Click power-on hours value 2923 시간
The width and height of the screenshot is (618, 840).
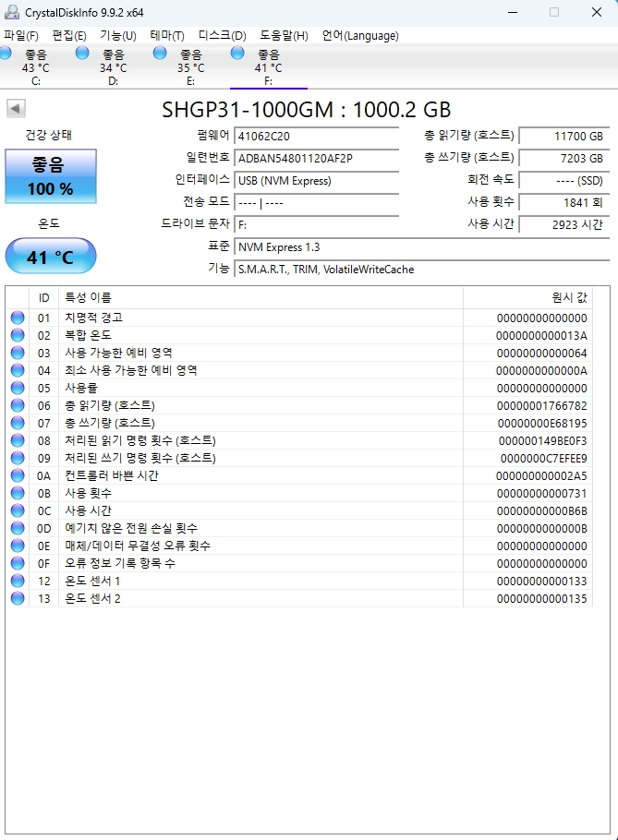point(564,224)
